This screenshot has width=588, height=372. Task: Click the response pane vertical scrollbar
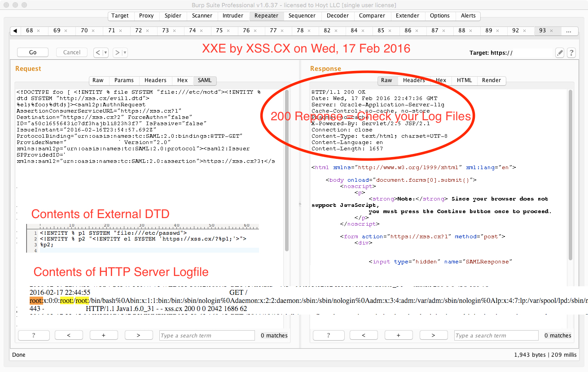[570, 175]
